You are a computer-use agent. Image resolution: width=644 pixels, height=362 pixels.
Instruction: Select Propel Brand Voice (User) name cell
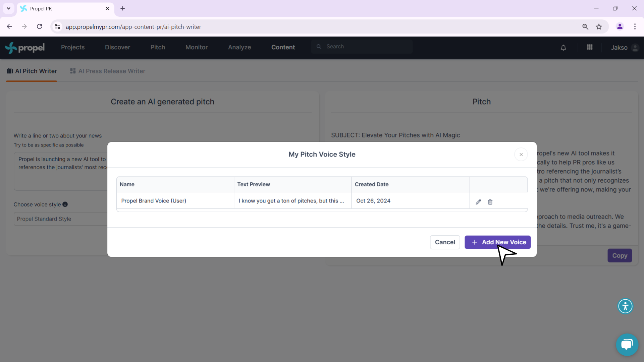coord(175,201)
